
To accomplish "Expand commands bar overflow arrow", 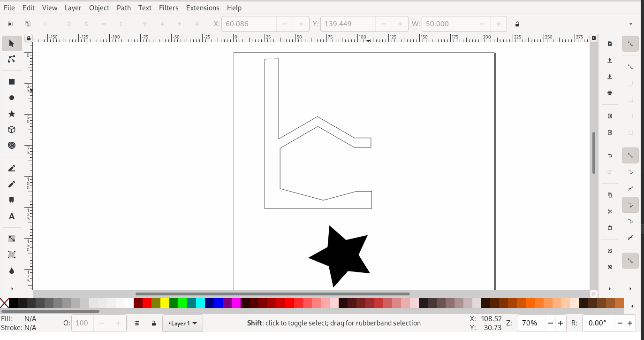I will [610, 288].
